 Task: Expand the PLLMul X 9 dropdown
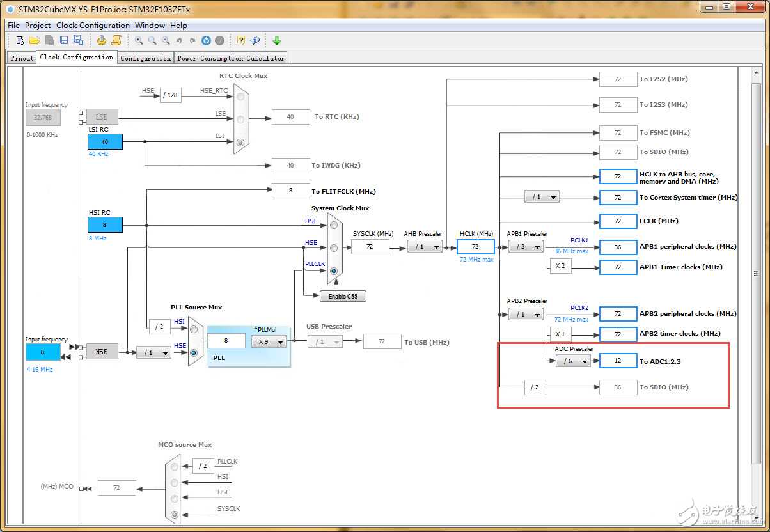point(268,341)
